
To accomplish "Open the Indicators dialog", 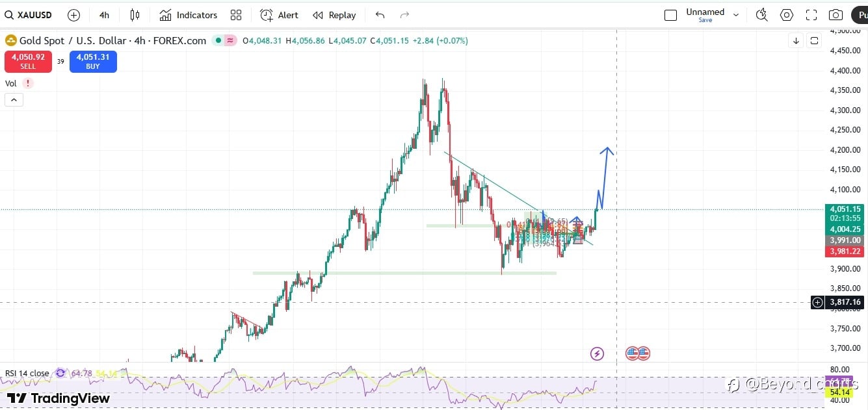I will click(189, 15).
